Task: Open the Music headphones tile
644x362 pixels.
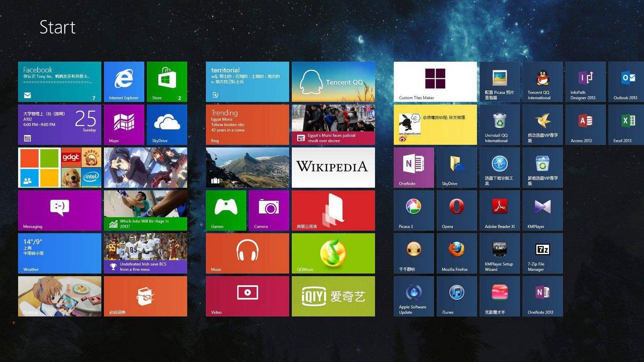Action: click(247, 253)
